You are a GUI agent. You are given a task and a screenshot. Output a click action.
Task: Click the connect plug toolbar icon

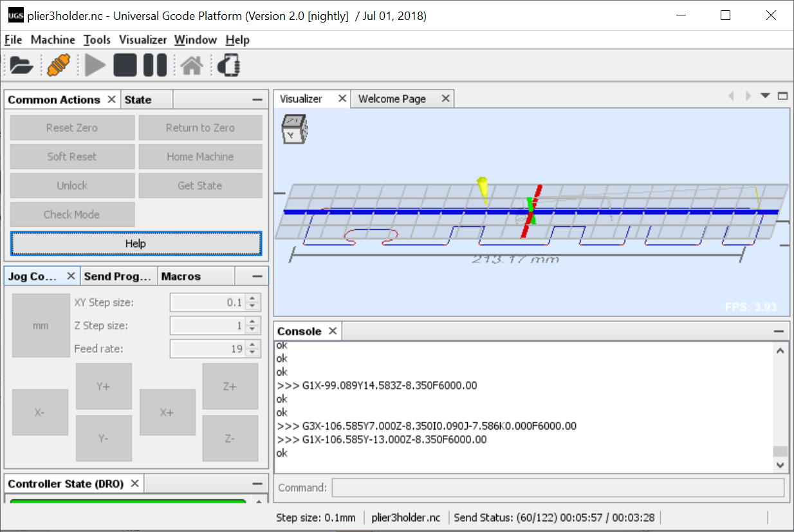tap(57, 65)
